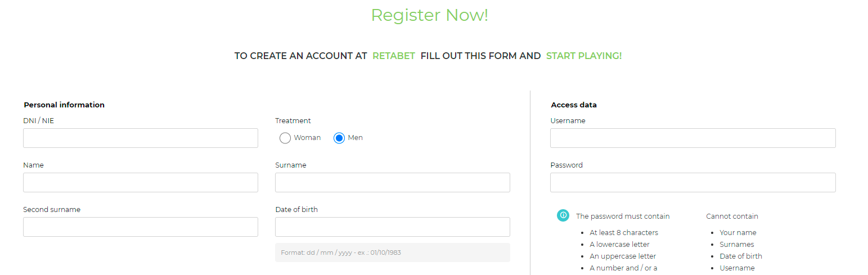The height and width of the screenshot is (275, 868).
Task: Click the Men label text
Action: coord(356,138)
